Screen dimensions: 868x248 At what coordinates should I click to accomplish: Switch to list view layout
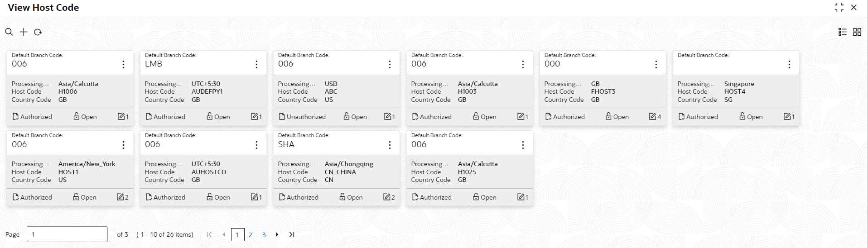point(843,32)
